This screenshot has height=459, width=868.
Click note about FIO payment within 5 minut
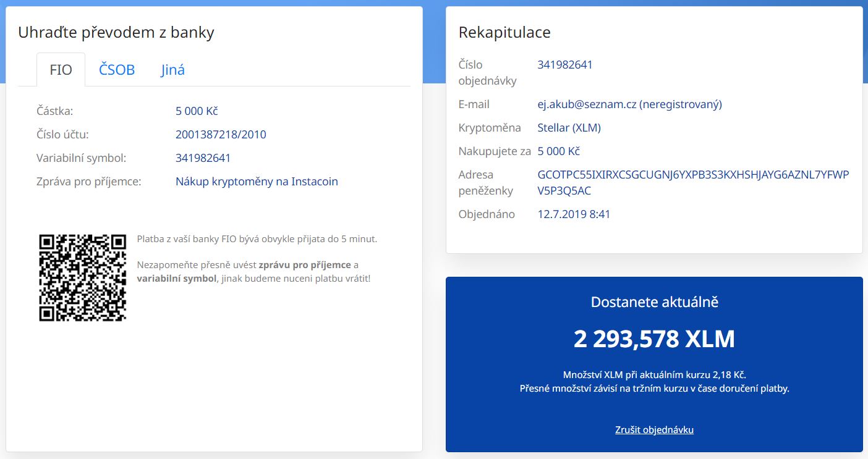[x=257, y=239]
